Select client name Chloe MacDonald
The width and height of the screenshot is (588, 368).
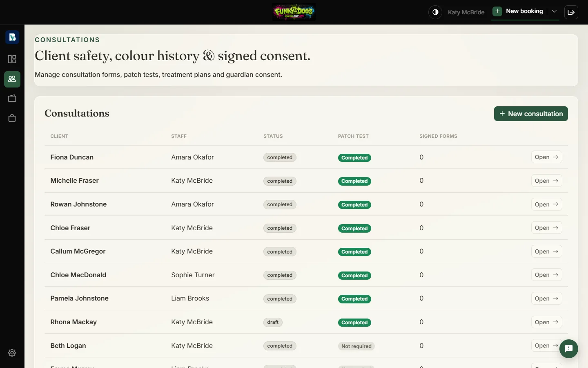click(78, 275)
